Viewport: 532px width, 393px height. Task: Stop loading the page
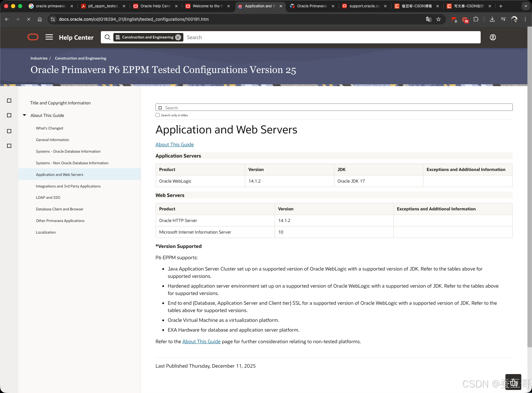pos(29,19)
